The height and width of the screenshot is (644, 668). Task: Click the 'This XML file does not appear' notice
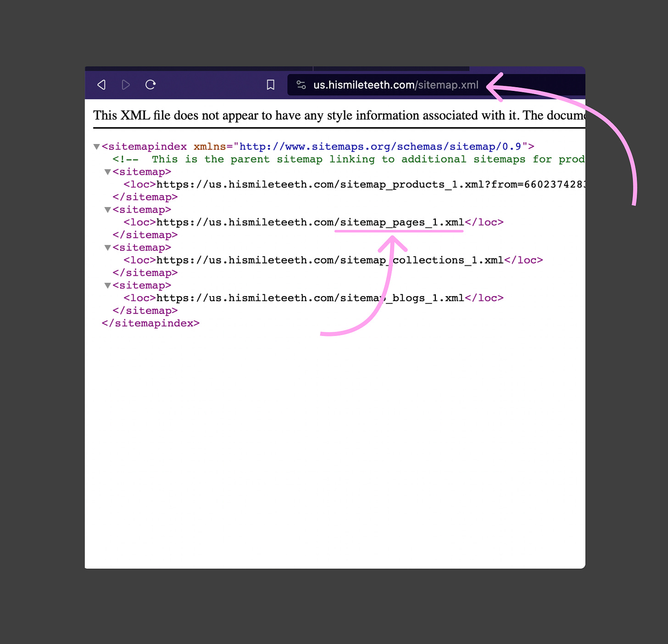pos(339,115)
